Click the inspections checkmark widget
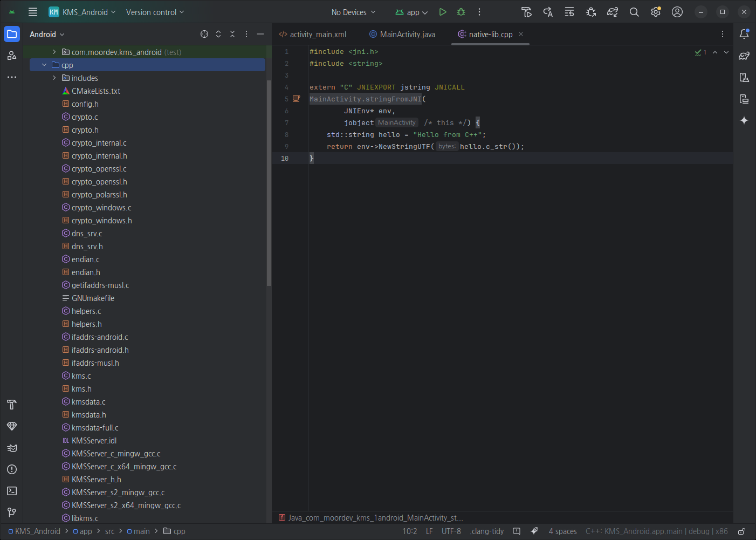 [x=701, y=52]
